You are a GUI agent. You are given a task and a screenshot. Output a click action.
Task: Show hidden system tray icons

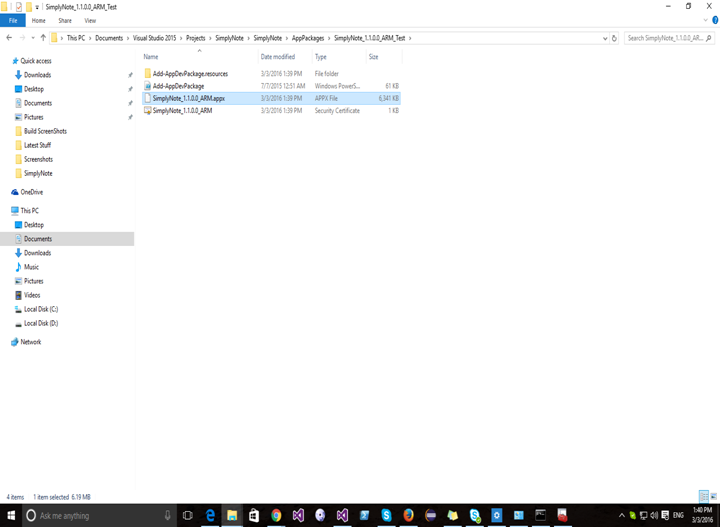click(622, 516)
